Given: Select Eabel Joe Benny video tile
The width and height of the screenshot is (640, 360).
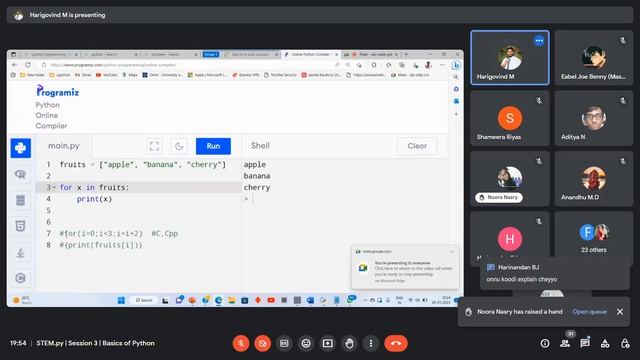Looking at the screenshot, I should pos(594,58).
